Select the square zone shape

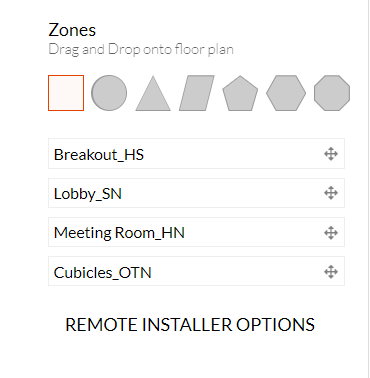tap(66, 93)
